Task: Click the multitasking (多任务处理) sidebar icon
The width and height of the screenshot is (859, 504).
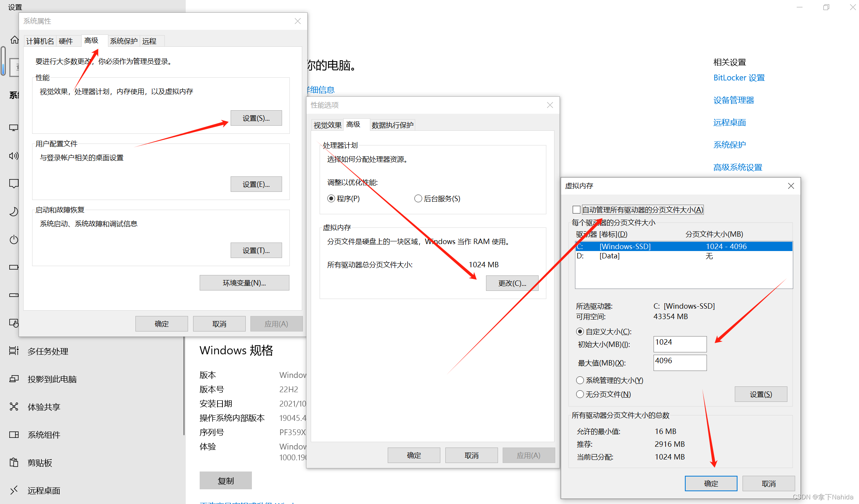Action: click(14, 351)
